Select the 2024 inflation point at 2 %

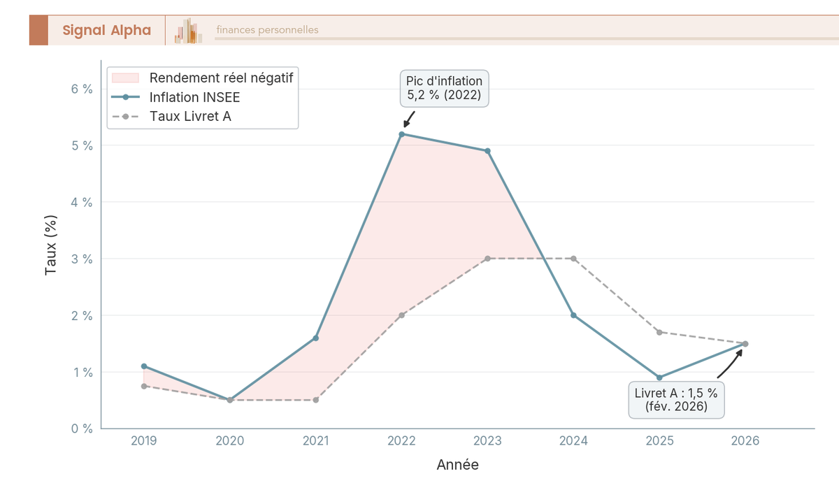pyautogui.click(x=573, y=315)
